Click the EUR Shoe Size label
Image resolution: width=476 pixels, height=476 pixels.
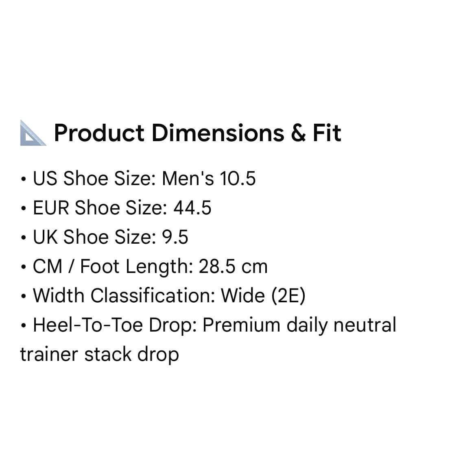pyautogui.click(x=100, y=207)
